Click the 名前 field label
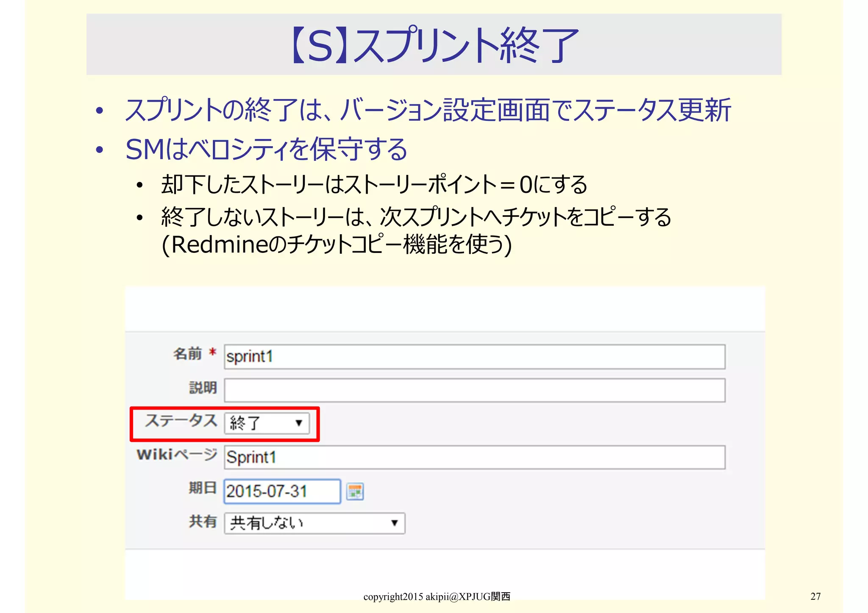 (187, 353)
